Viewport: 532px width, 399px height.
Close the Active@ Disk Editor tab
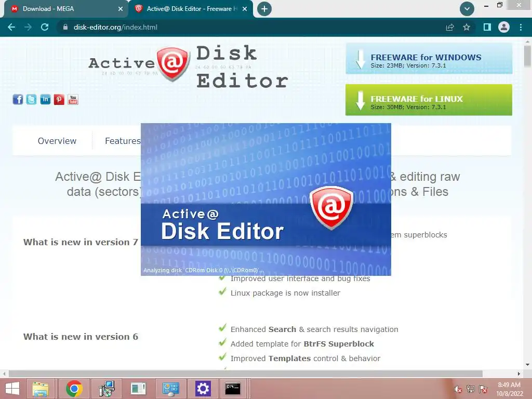(x=245, y=9)
